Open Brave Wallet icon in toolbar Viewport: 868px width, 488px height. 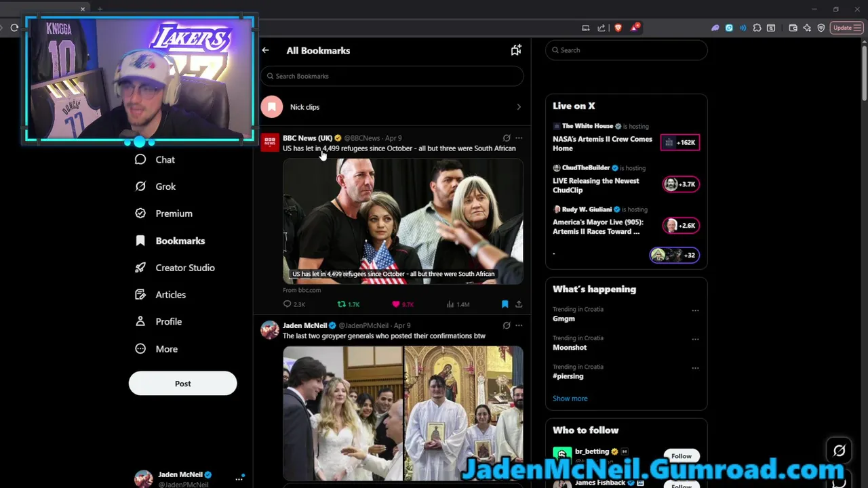pos(793,28)
